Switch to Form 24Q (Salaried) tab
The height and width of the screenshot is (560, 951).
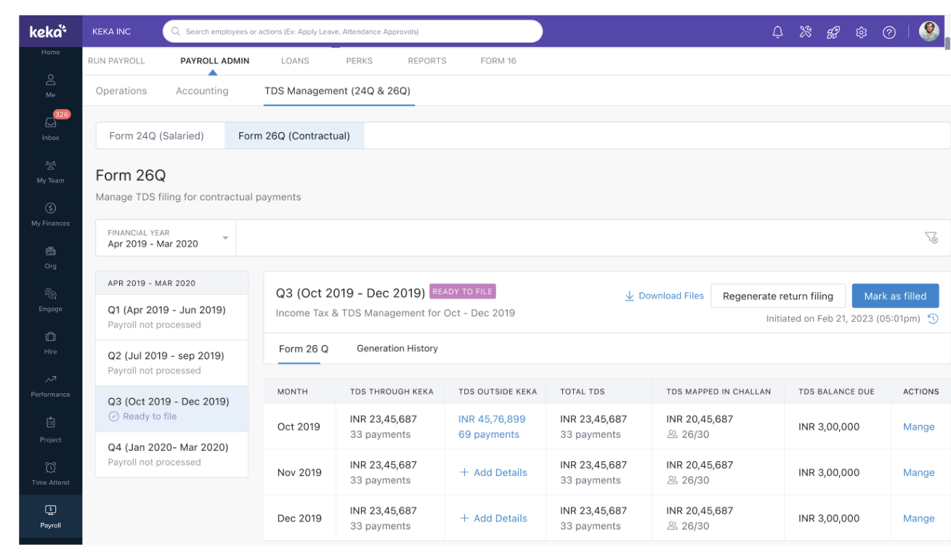tap(156, 136)
